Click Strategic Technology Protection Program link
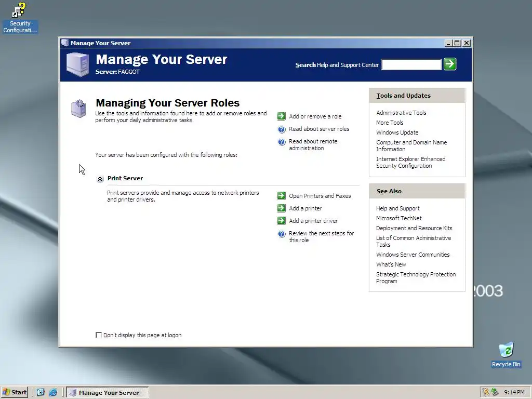This screenshot has height=399, width=532. (x=416, y=277)
